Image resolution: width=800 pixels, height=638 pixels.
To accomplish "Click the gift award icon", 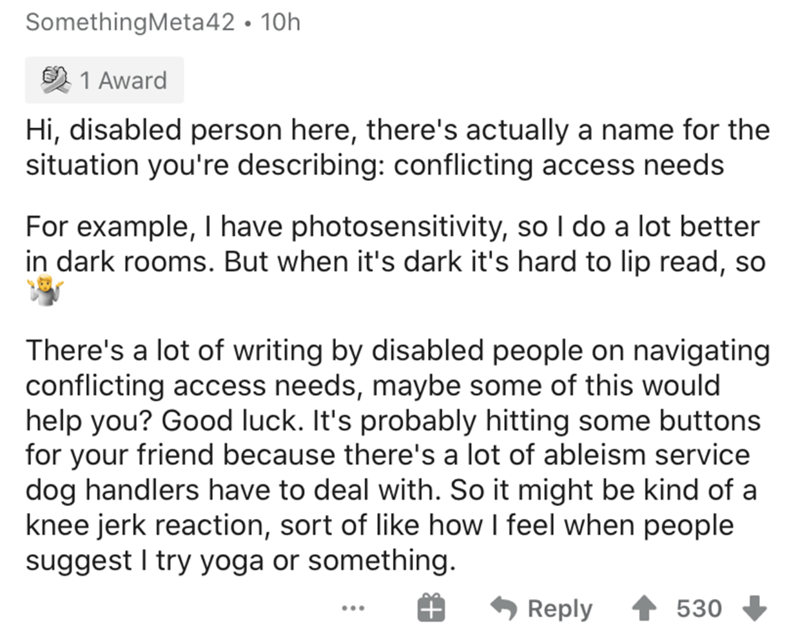I will [431, 608].
